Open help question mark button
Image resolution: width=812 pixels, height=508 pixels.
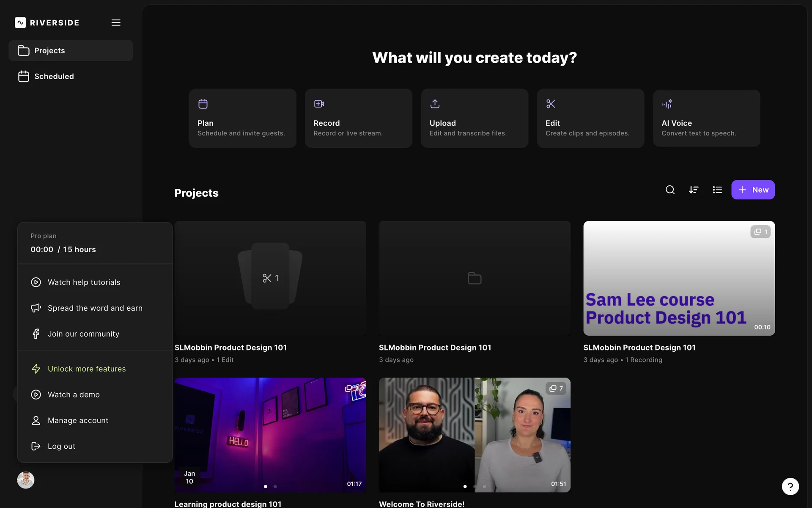pos(790,486)
